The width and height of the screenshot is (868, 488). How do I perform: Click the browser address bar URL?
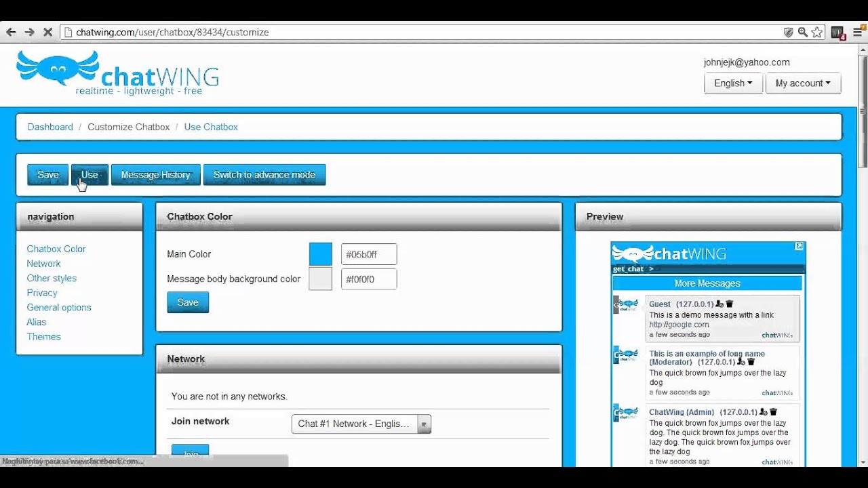pos(172,32)
